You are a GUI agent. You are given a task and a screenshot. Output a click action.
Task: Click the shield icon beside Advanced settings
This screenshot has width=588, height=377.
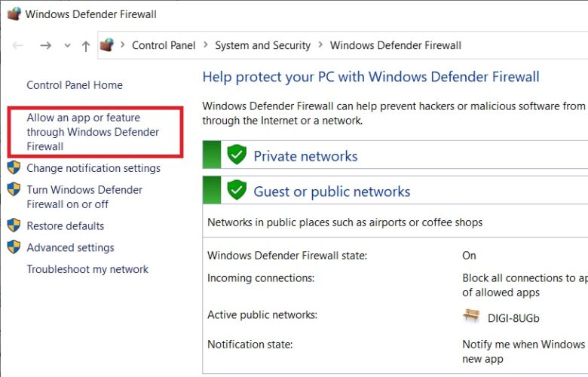pos(14,247)
